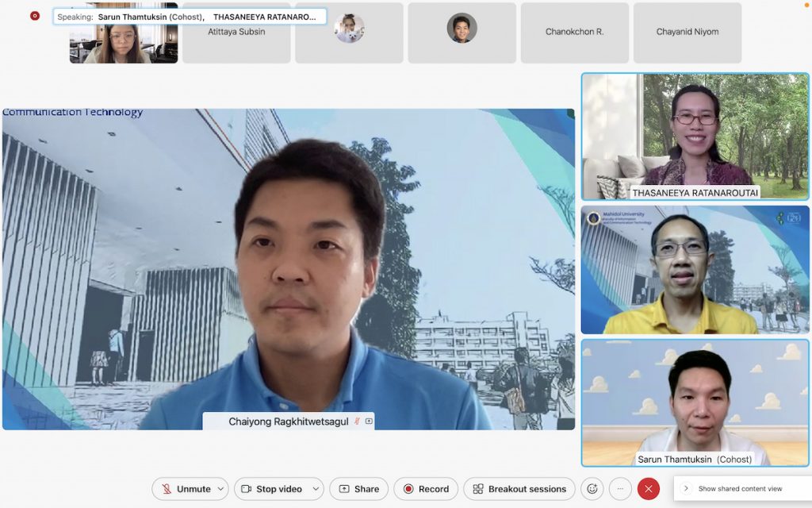Click the Share button

tap(358, 489)
